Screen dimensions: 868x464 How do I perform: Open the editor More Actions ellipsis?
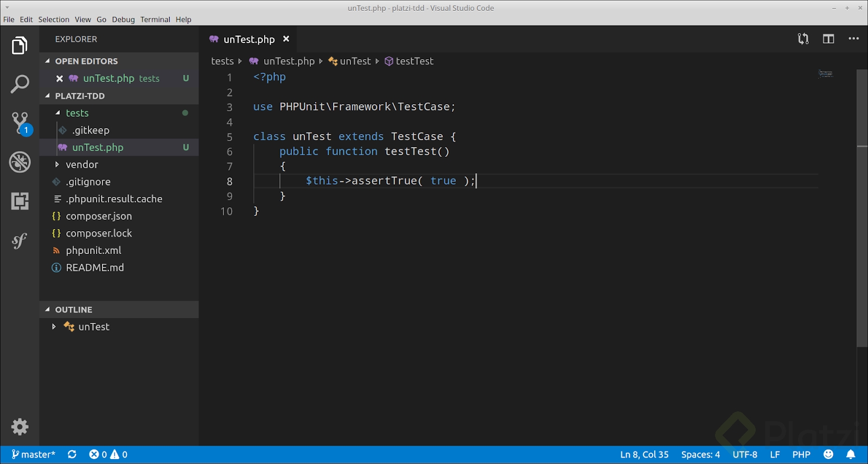pos(853,39)
